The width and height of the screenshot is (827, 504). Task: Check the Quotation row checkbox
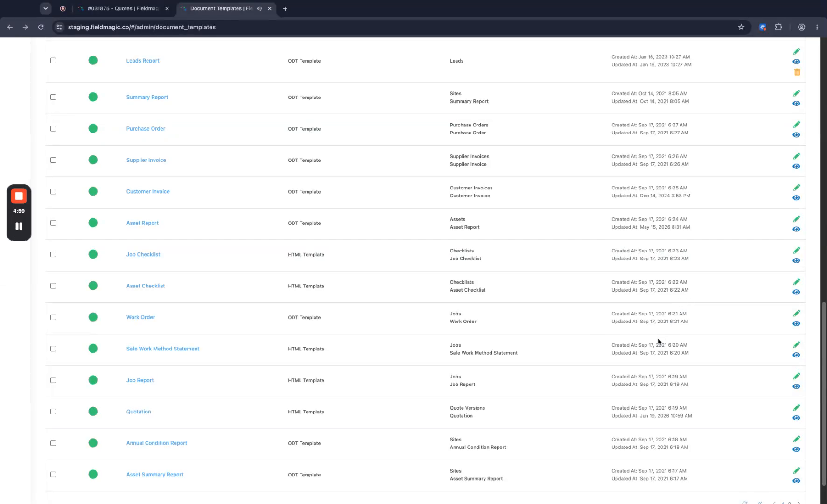coord(53,412)
